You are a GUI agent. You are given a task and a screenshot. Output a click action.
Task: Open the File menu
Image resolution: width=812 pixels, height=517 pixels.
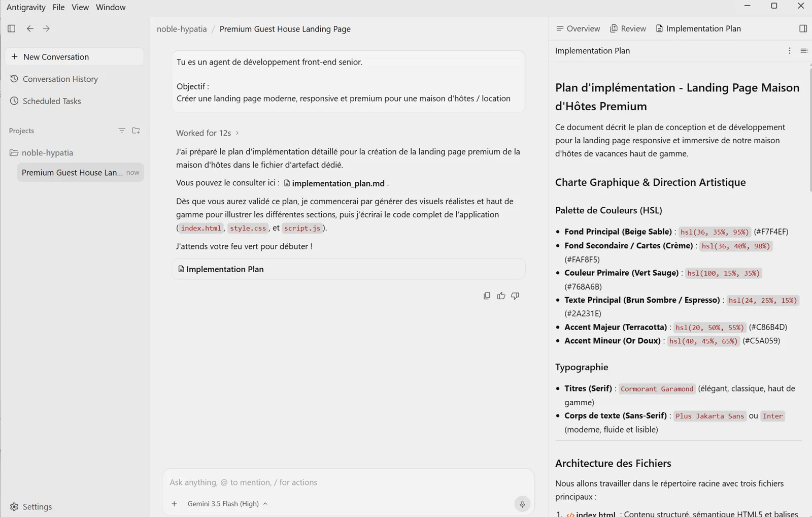point(58,7)
